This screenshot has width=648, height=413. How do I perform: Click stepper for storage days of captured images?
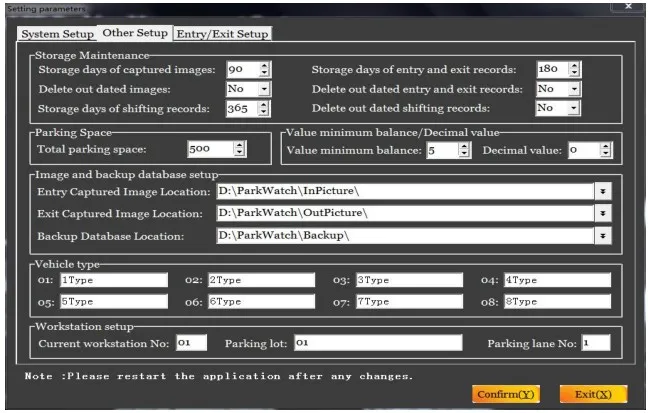pyautogui.click(x=264, y=69)
